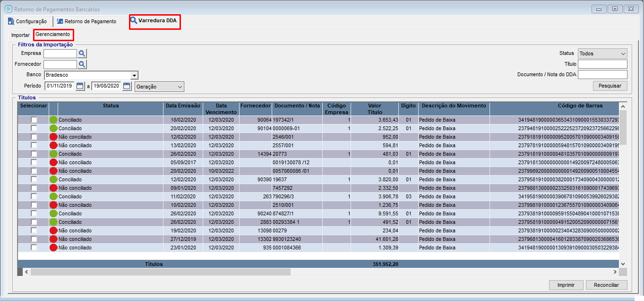
Task: Click the Documento / Nota do DDA field
Action: [x=602, y=75]
